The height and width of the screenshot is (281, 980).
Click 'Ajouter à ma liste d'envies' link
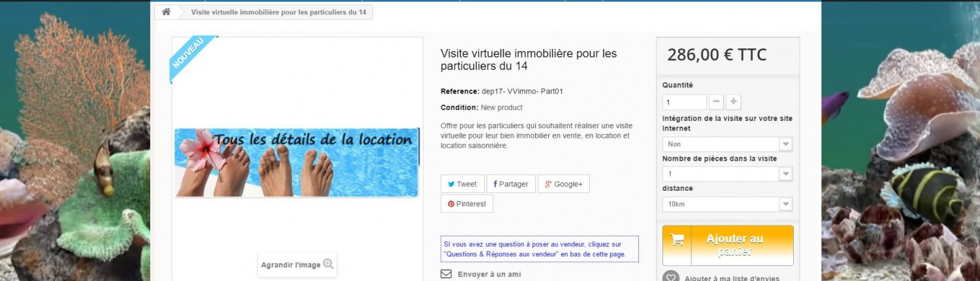coord(732,278)
